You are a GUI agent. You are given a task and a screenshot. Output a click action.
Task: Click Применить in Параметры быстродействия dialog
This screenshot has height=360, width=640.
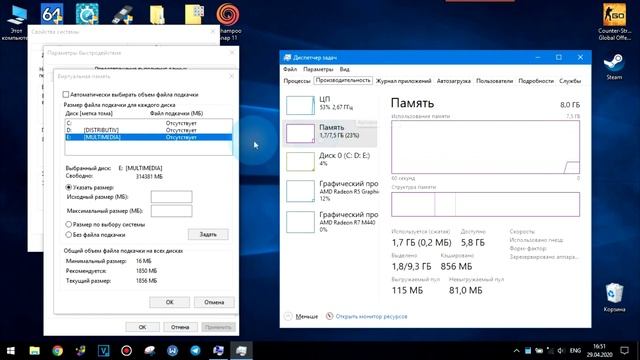tap(218, 327)
